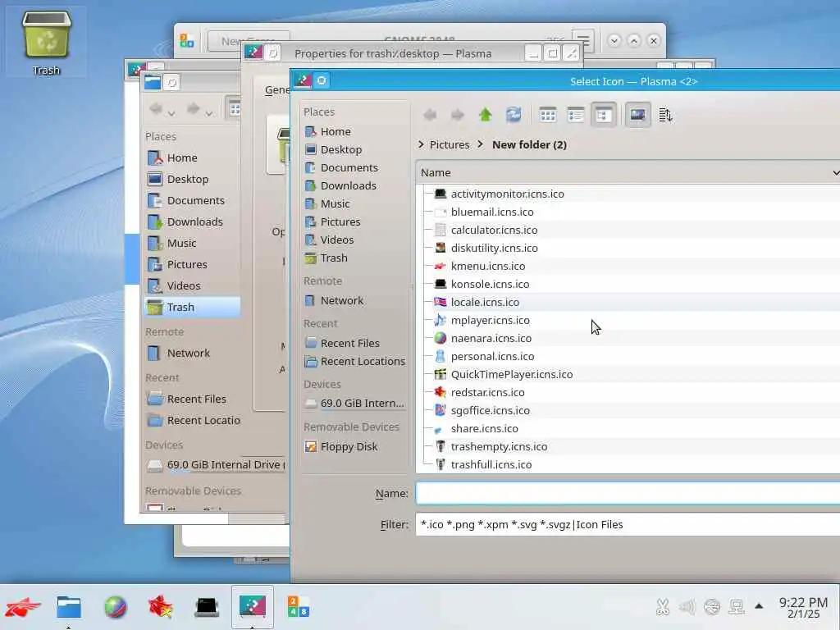
Task: Open the 2048 game taskbar icon
Action: 298,607
